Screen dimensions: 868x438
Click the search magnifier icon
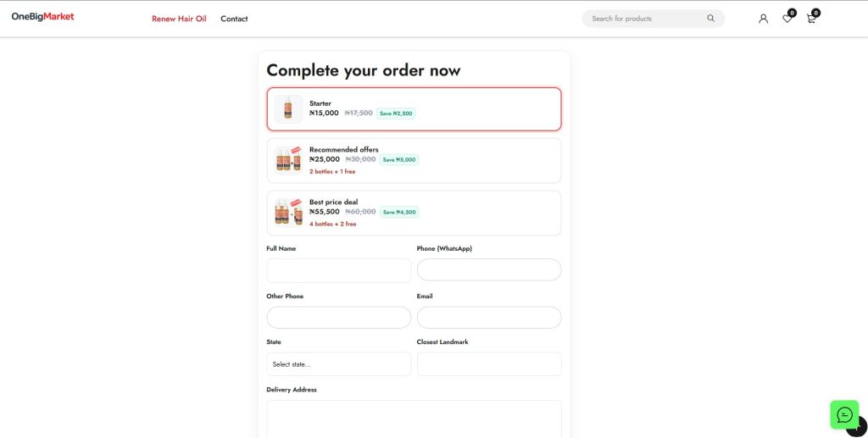[x=710, y=19]
